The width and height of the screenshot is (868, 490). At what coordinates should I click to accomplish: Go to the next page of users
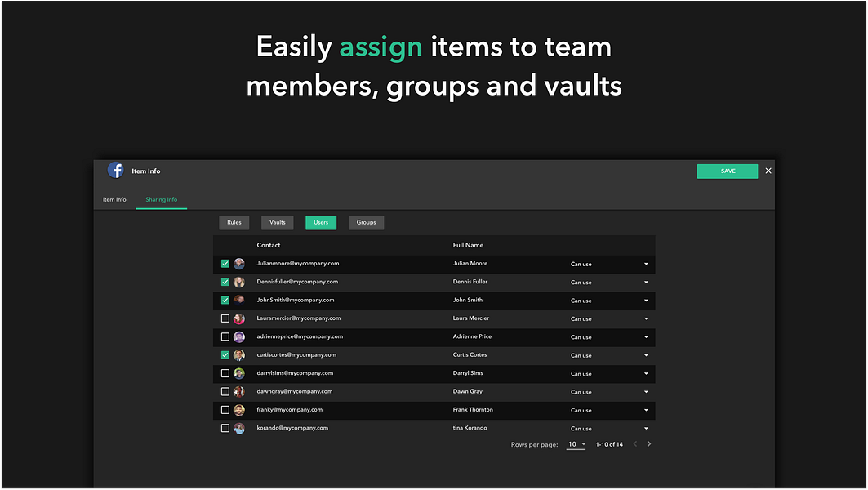coord(648,443)
